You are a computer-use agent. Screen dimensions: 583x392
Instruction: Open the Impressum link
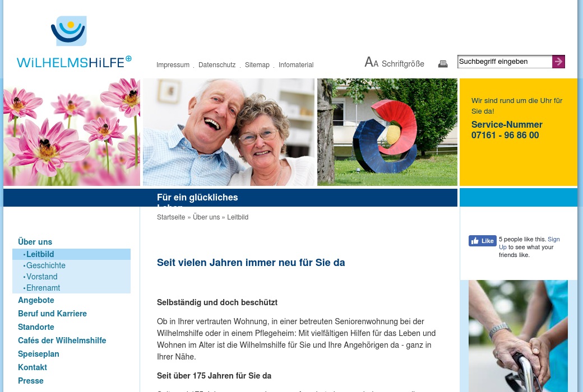coord(173,65)
